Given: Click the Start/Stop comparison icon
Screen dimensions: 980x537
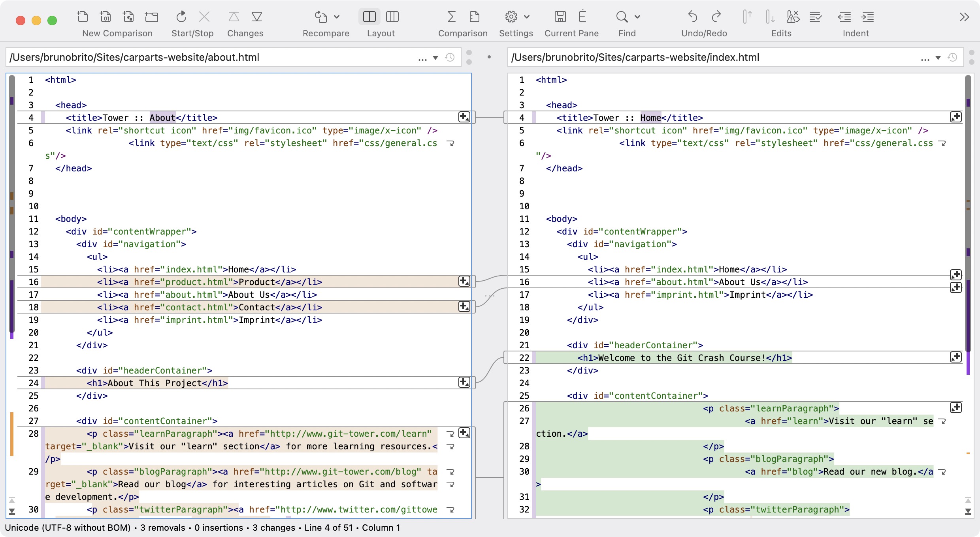Looking at the screenshot, I should point(181,17).
